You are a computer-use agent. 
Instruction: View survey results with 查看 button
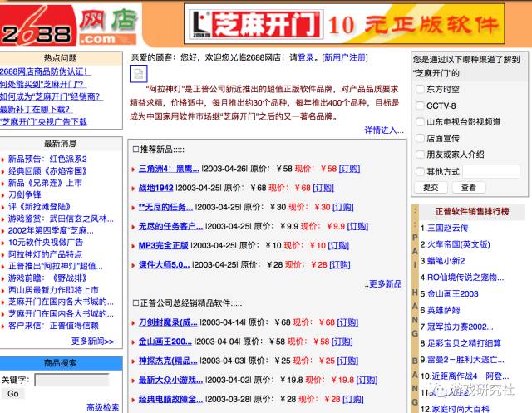click(469, 188)
